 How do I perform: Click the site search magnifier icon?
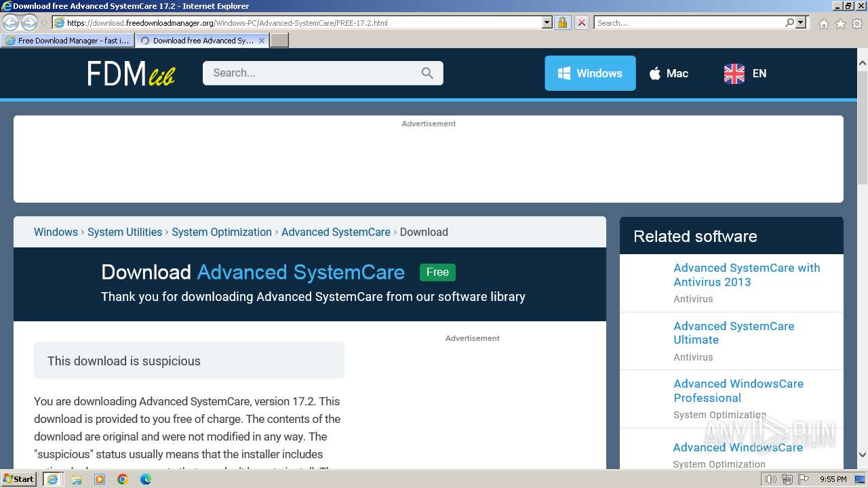427,73
